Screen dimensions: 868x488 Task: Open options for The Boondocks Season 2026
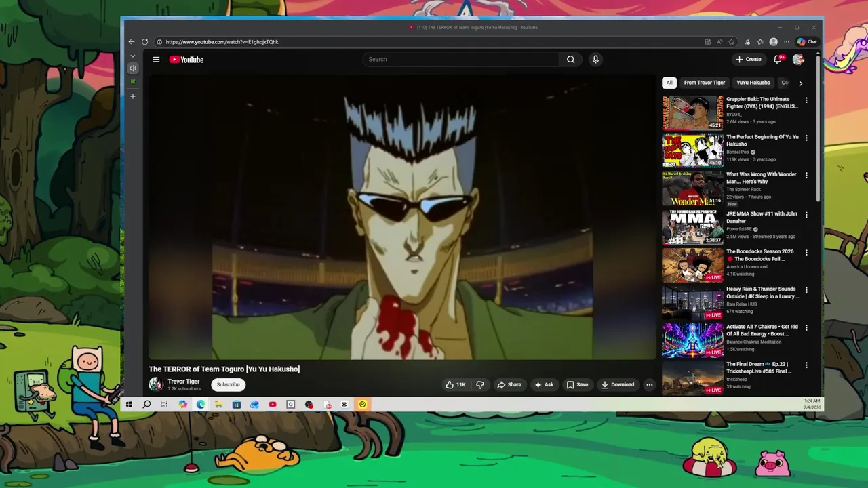tap(806, 252)
